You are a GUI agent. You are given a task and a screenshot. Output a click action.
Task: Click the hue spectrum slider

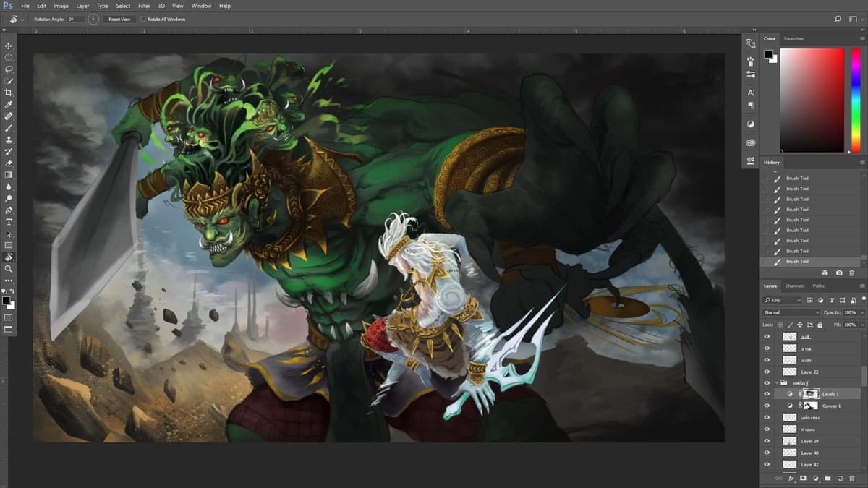pos(856,100)
